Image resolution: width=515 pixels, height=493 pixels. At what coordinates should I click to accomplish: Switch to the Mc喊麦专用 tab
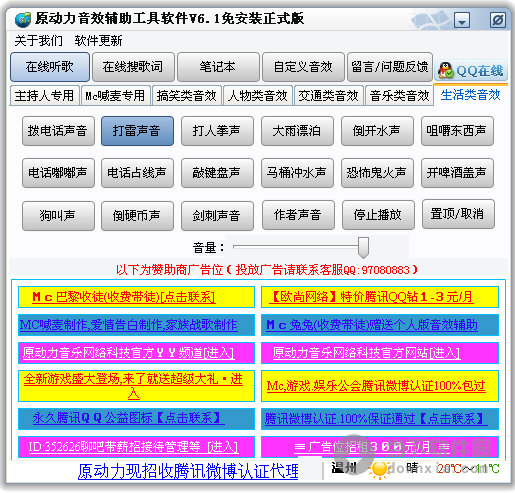tap(116, 96)
